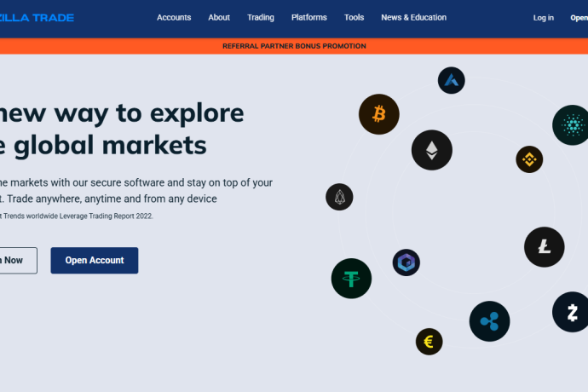Open the Platforms menu
Screen dimensions: 588x392
click(x=309, y=18)
